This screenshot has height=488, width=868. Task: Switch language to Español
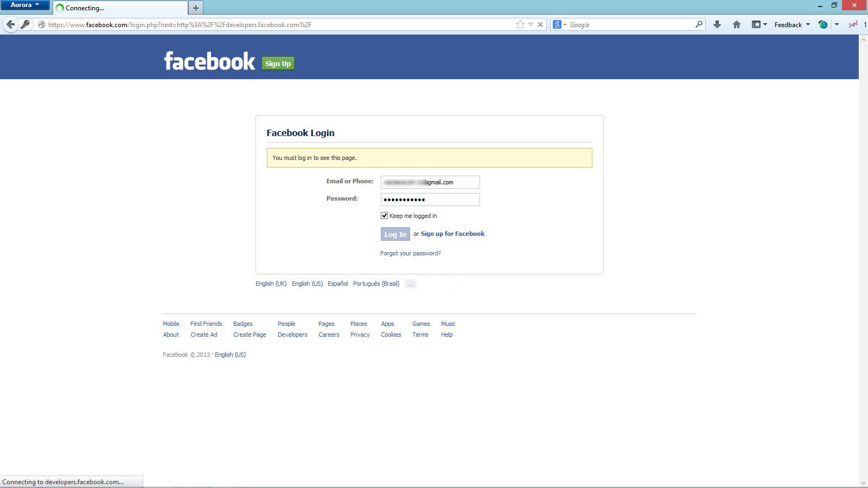tap(337, 284)
